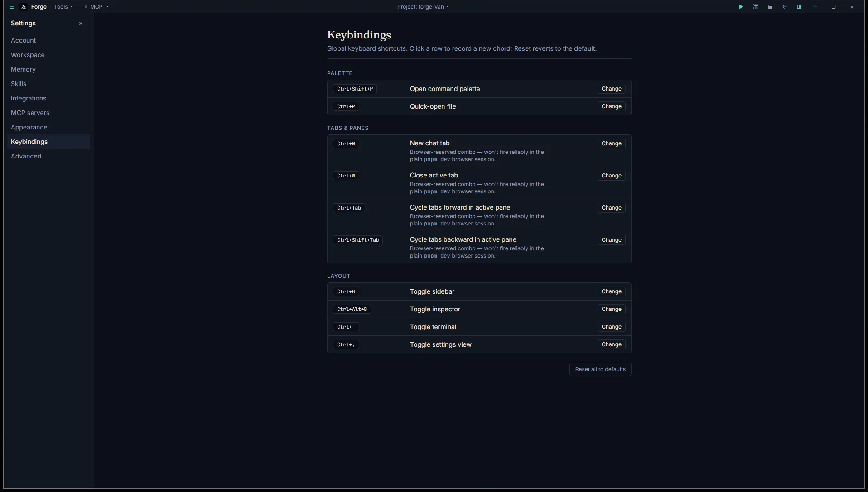Click the settings gear icon in title bar

coord(785,7)
